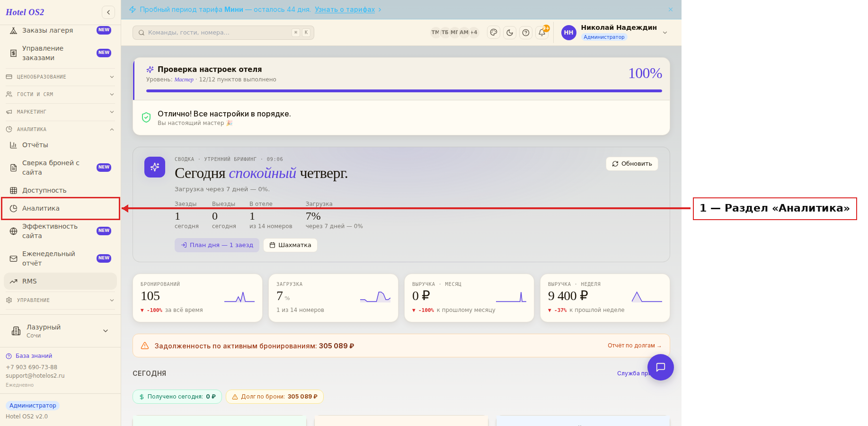The image size is (868, 426).
Task: Collapse the sidebar with the chevron button
Action: 108,12
